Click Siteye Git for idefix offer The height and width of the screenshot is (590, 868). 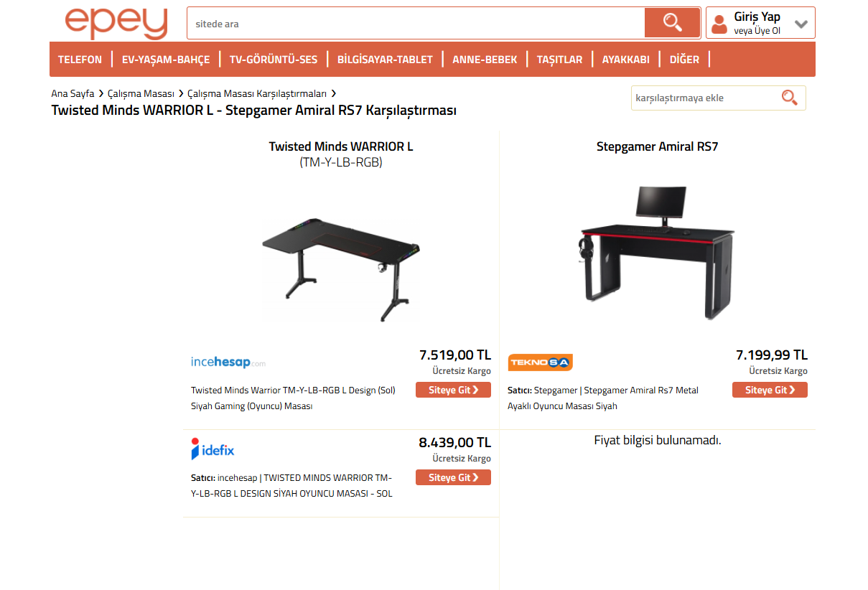tap(453, 477)
